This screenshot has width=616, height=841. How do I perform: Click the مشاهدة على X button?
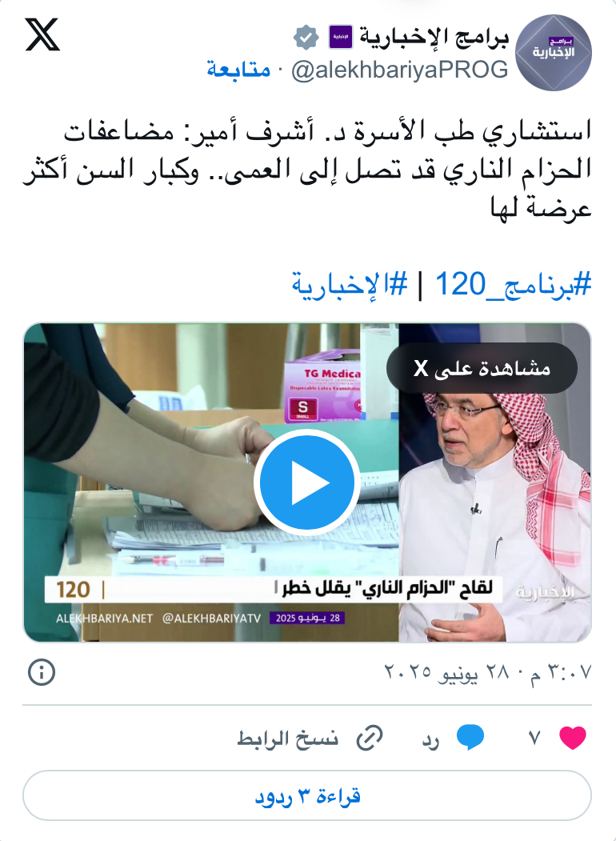(x=482, y=368)
